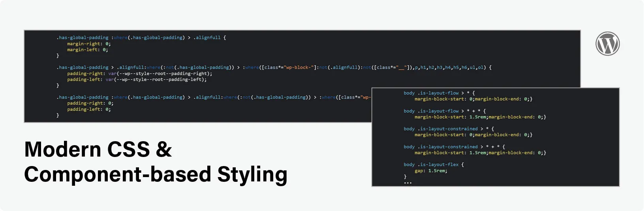Click the "padding-right: 0;" code line
The image size is (644, 211).
(x=90, y=103)
